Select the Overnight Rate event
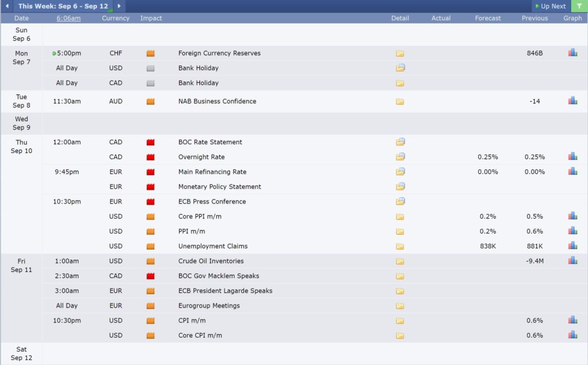 [202, 157]
